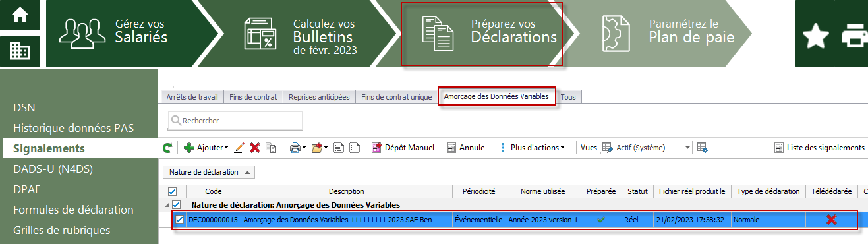Screen dimensions: 868x244
Task: Click the star favorites icon
Action: coord(815,34)
